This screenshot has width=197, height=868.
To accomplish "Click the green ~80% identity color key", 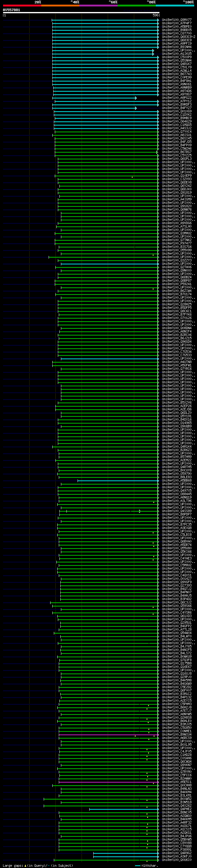I will (x=137, y=6).
